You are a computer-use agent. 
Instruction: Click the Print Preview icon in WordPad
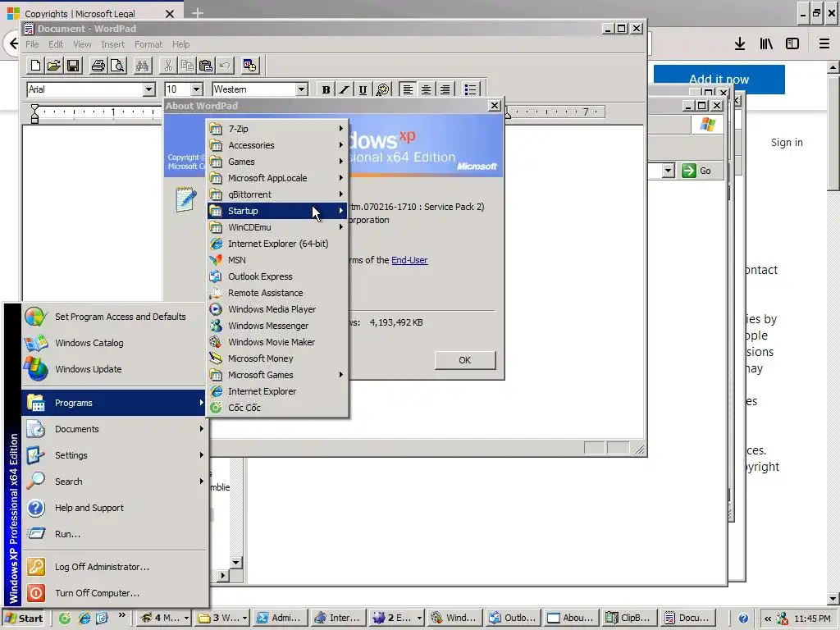[x=116, y=66]
